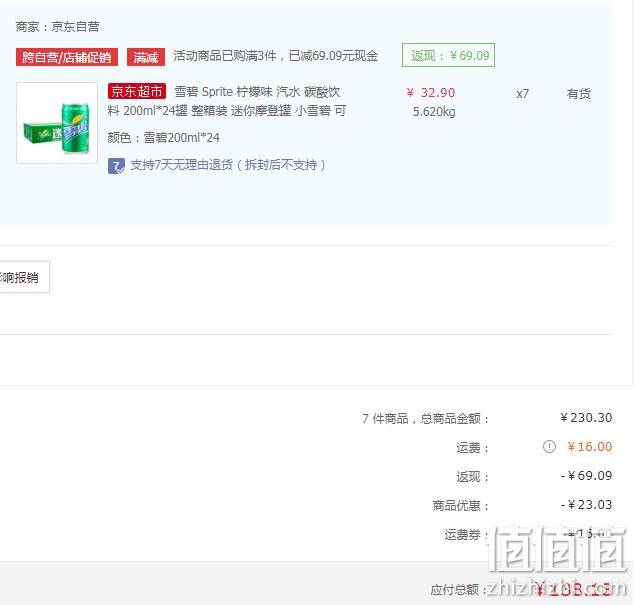Select the cashback -￥69.09 summary value
This screenshot has width=636, height=605.
coord(586,476)
